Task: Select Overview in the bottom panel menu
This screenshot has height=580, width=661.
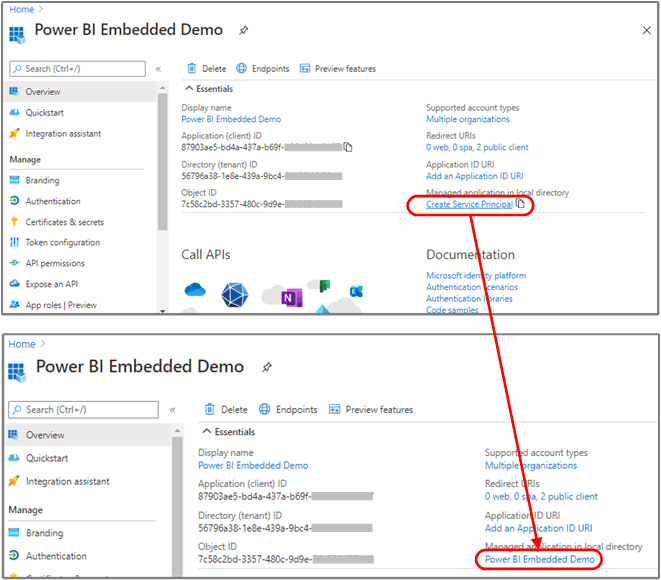Action: click(x=88, y=435)
